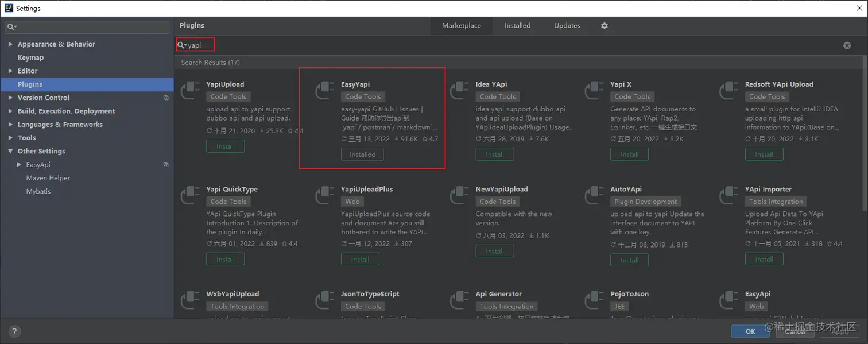Click the Search Results (17) label

pos(211,63)
